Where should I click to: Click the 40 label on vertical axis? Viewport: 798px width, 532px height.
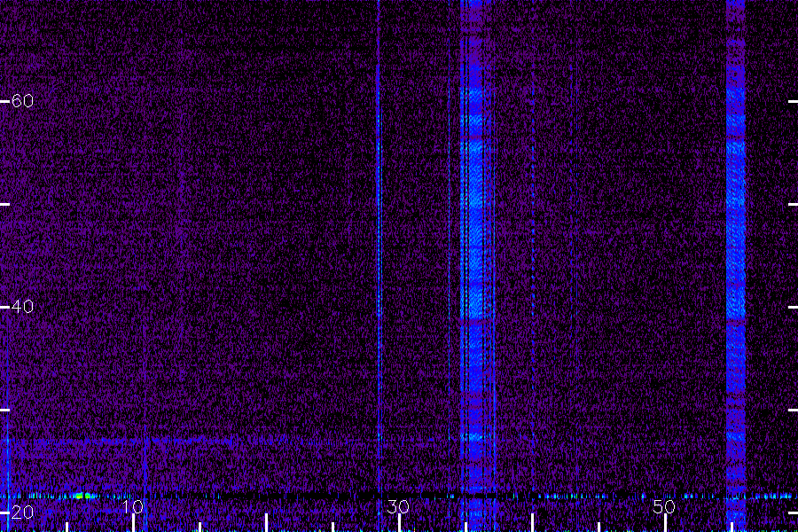(22, 307)
